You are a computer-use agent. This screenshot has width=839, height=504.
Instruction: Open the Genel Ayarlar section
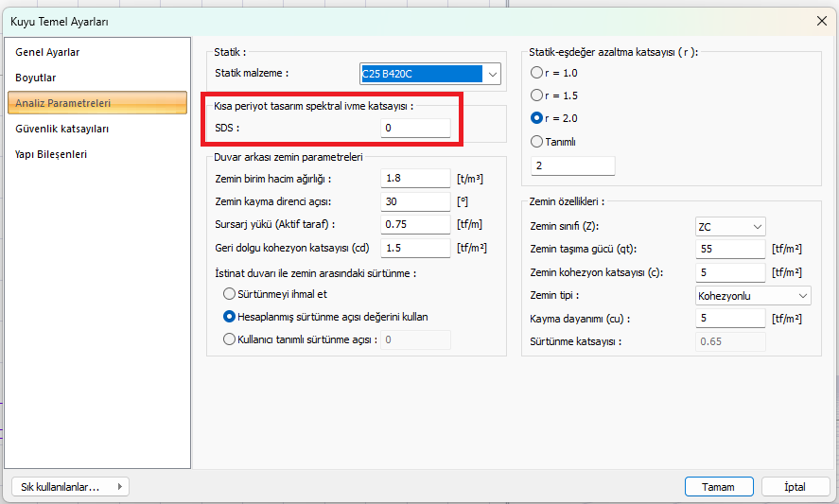click(97, 52)
